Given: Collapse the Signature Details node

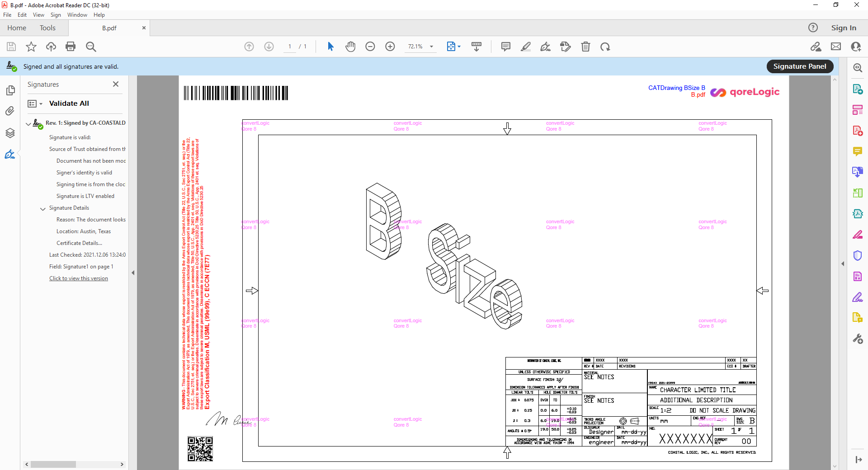Looking at the screenshot, I should pyautogui.click(x=43, y=208).
